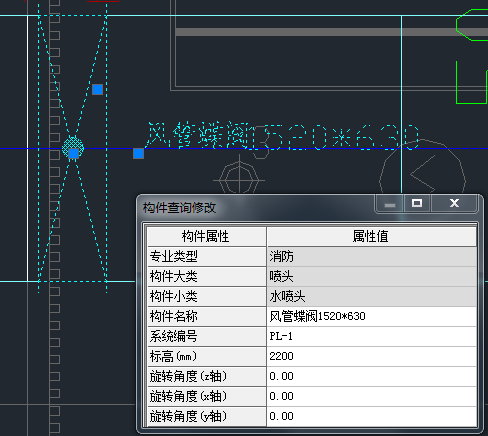Screen dimensions: 488x436
Task: Edit the 系统编号 value PL-1
Action: (x=371, y=336)
